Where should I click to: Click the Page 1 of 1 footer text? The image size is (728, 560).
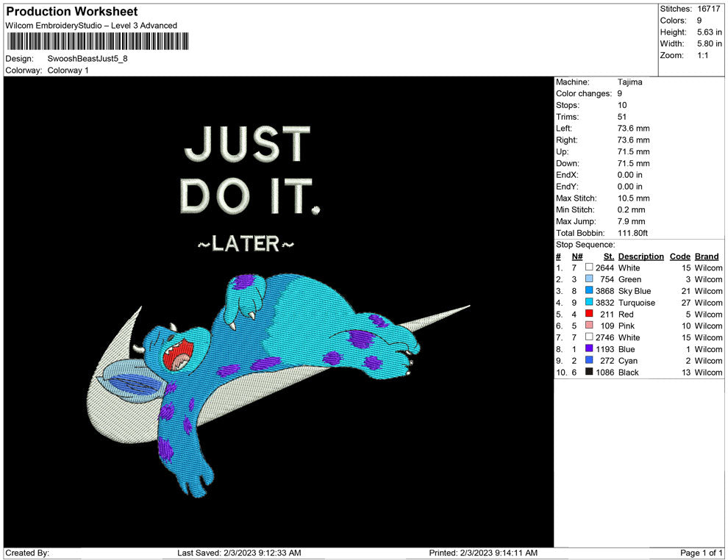(702, 553)
